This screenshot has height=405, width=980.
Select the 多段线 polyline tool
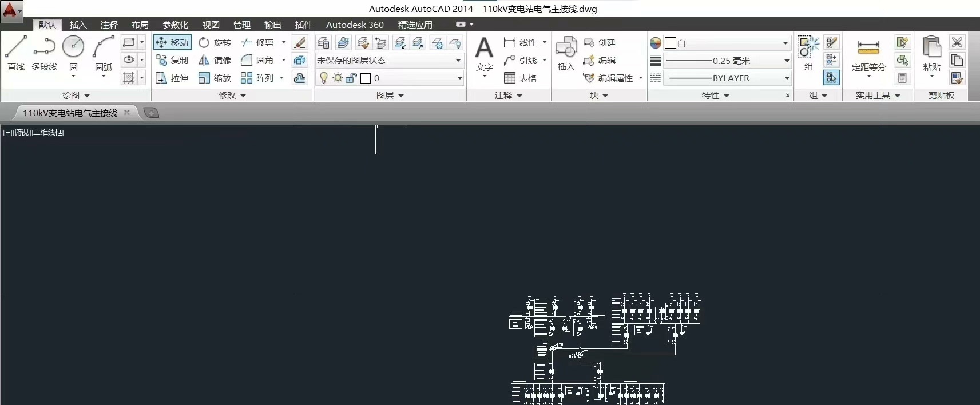click(x=45, y=53)
